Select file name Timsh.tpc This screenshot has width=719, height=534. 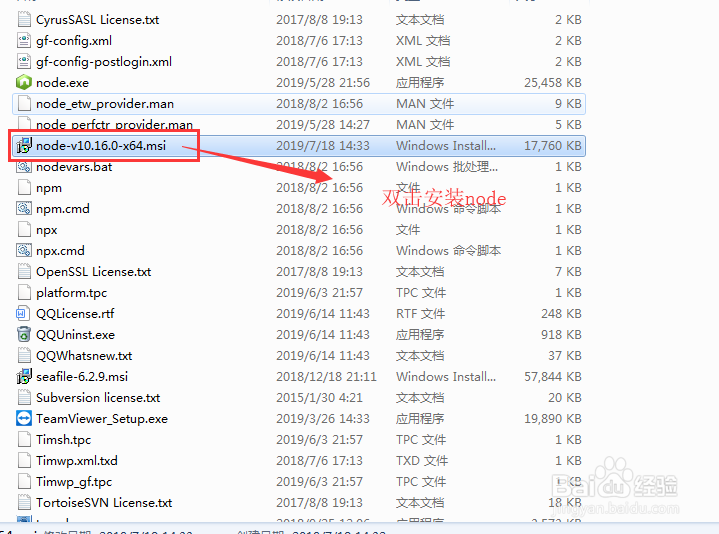pyautogui.click(x=64, y=440)
